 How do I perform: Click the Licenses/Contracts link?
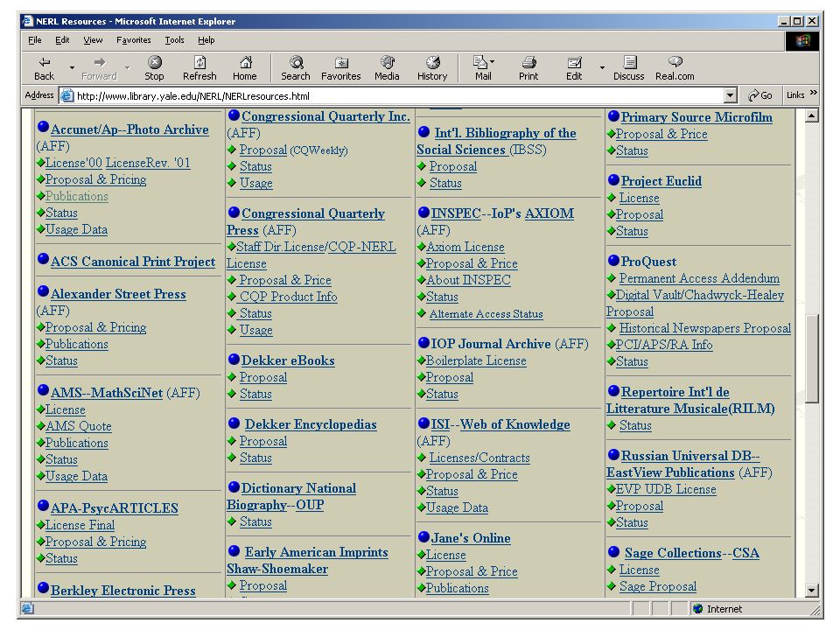[x=479, y=458]
